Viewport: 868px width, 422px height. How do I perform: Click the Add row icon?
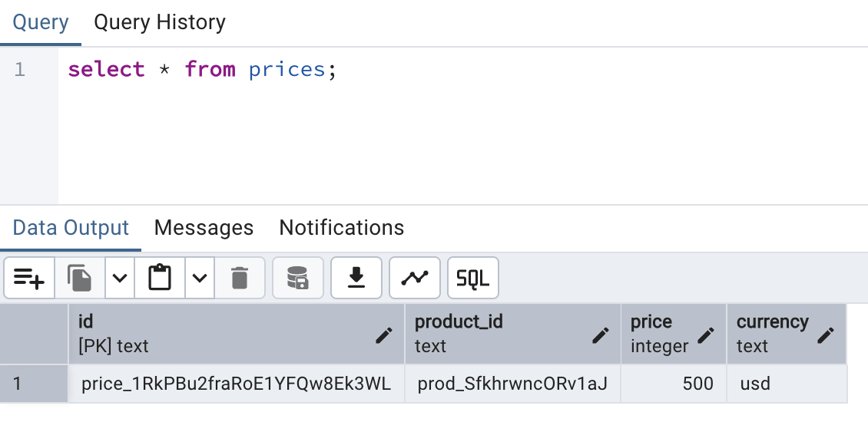[28, 278]
